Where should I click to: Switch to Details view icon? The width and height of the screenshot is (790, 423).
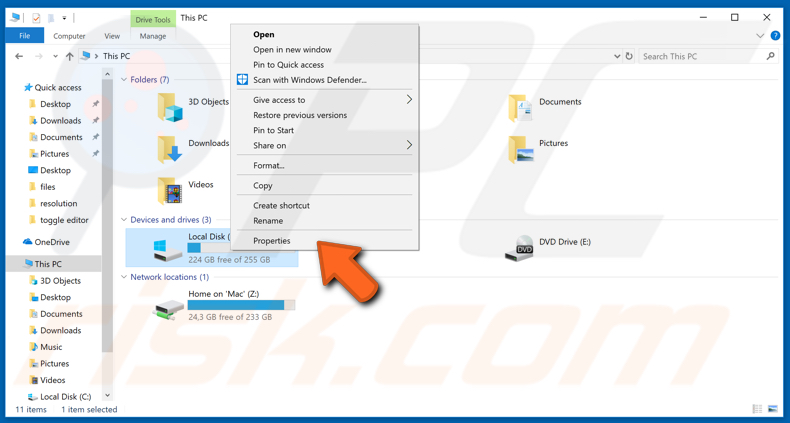tap(757, 409)
